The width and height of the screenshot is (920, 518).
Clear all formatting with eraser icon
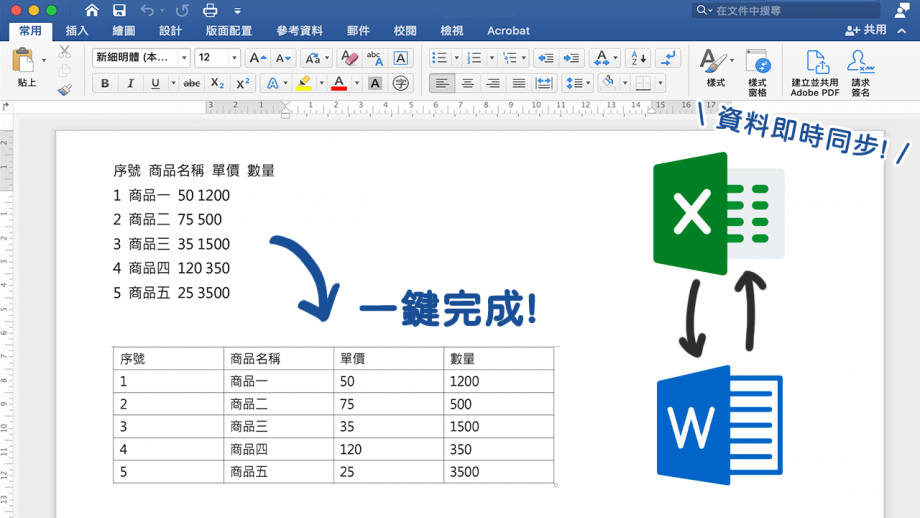[x=350, y=57]
